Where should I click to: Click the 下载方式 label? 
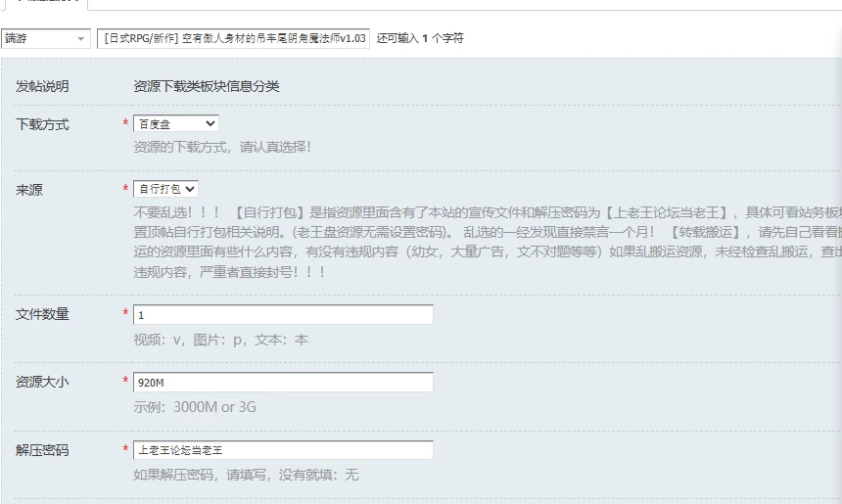coord(42,124)
